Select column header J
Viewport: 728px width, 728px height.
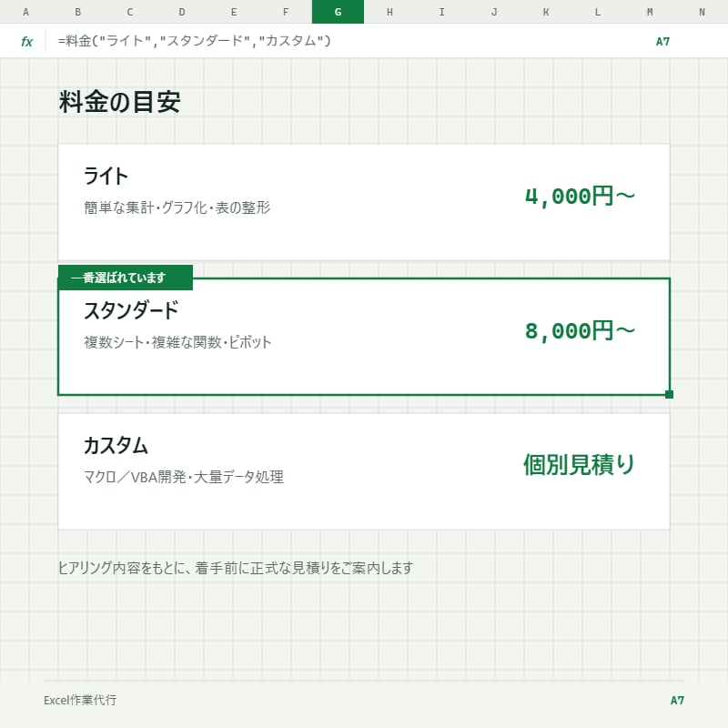tap(494, 12)
